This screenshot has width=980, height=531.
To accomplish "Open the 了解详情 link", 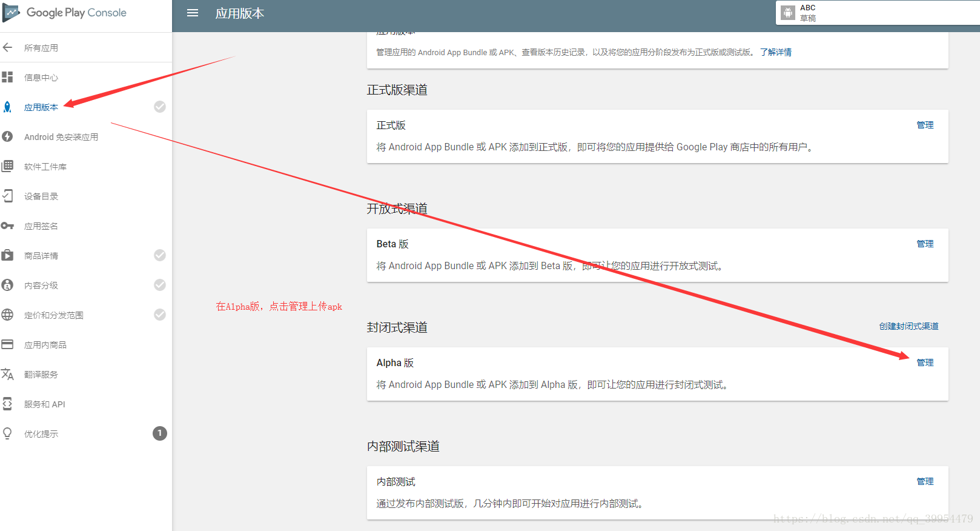I will point(776,52).
